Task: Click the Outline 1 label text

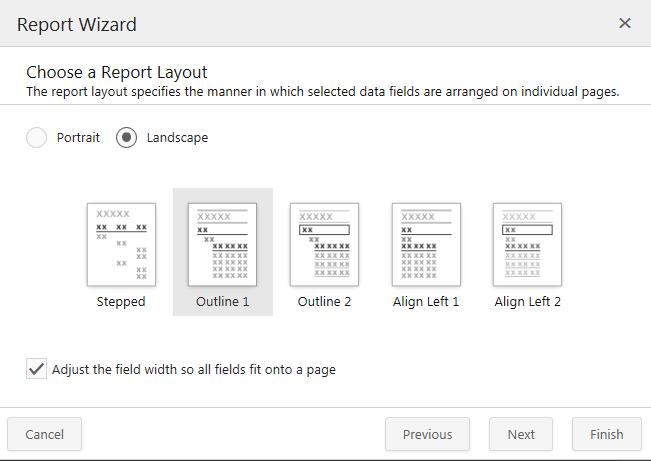Action: (x=223, y=301)
